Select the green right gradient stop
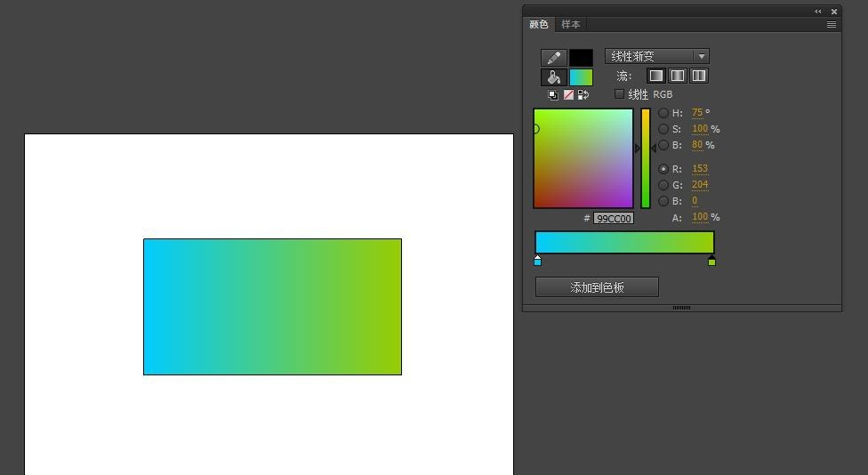This screenshot has width=868, height=475. pyautogui.click(x=711, y=261)
